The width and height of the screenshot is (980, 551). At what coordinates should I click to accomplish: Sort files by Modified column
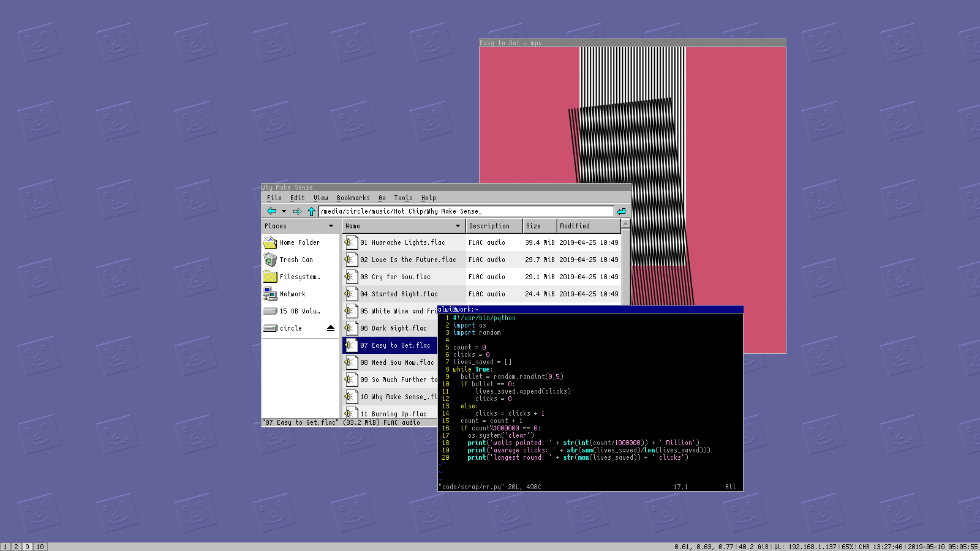click(588, 226)
